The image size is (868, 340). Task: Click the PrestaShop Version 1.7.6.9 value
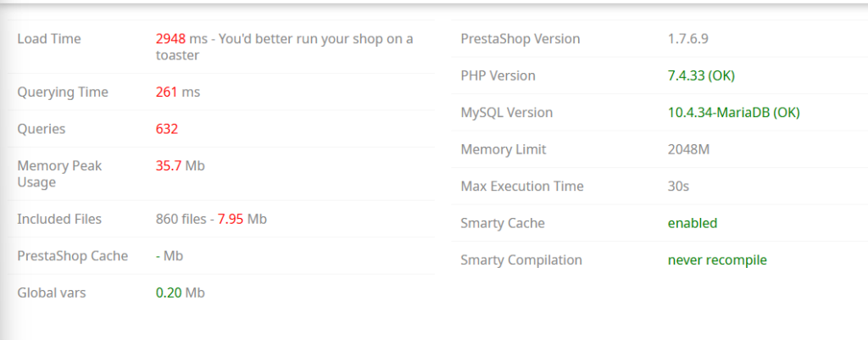click(x=688, y=39)
